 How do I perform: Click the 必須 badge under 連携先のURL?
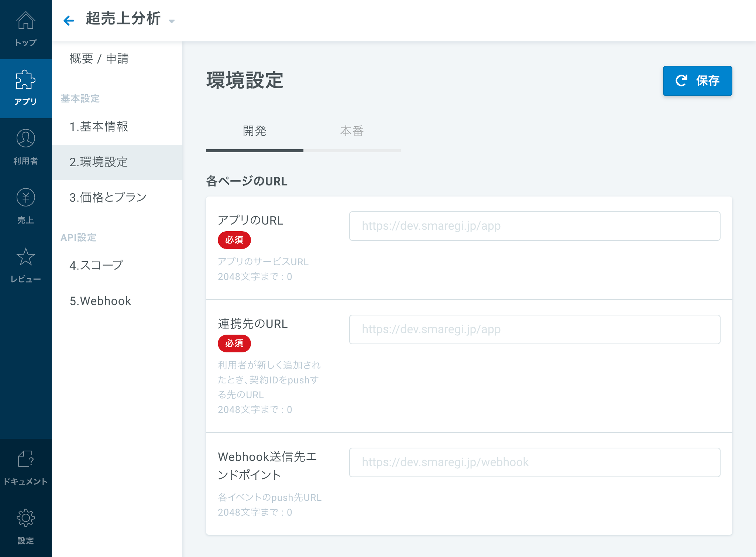click(234, 344)
